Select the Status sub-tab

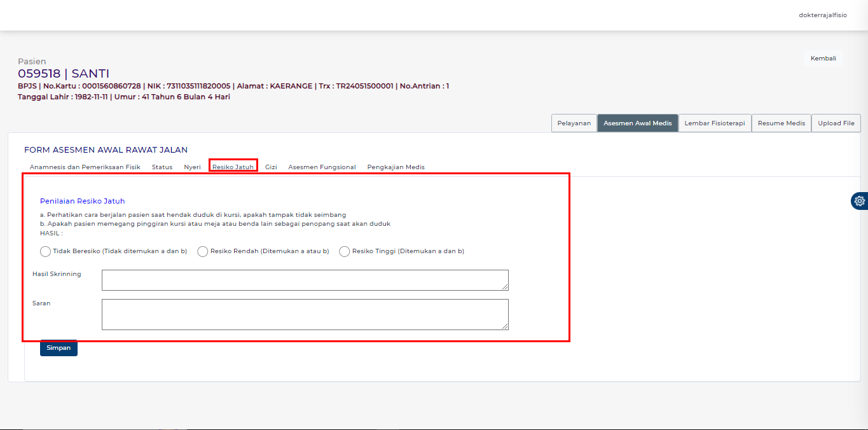point(162,167)
